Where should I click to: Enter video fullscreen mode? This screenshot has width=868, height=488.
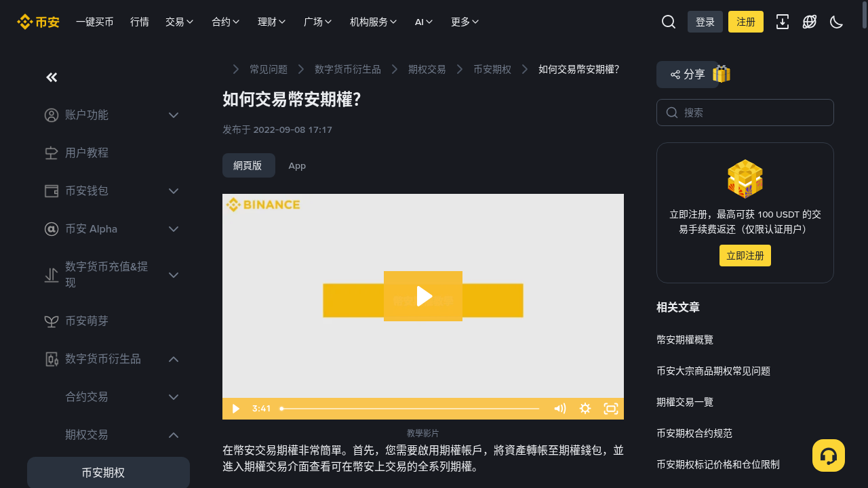[611, 409]
